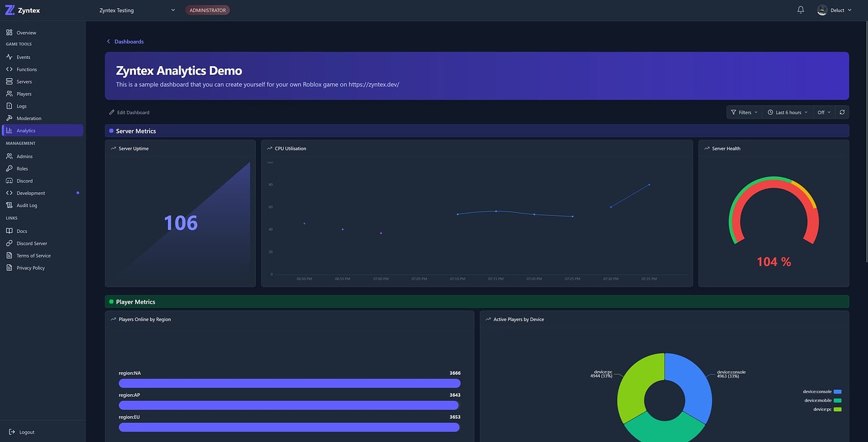
Task: Click the refresh icon near the Filters bar
Action: (x=842, y=111)
